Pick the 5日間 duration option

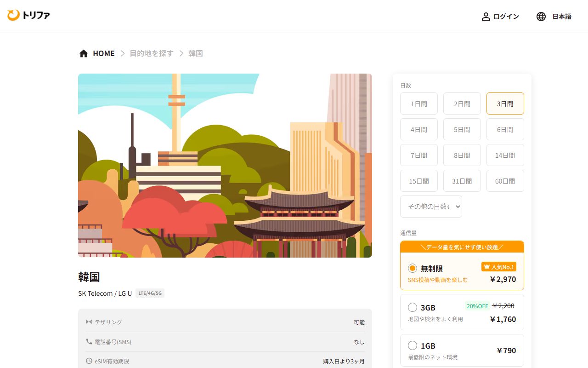(462, 129)
